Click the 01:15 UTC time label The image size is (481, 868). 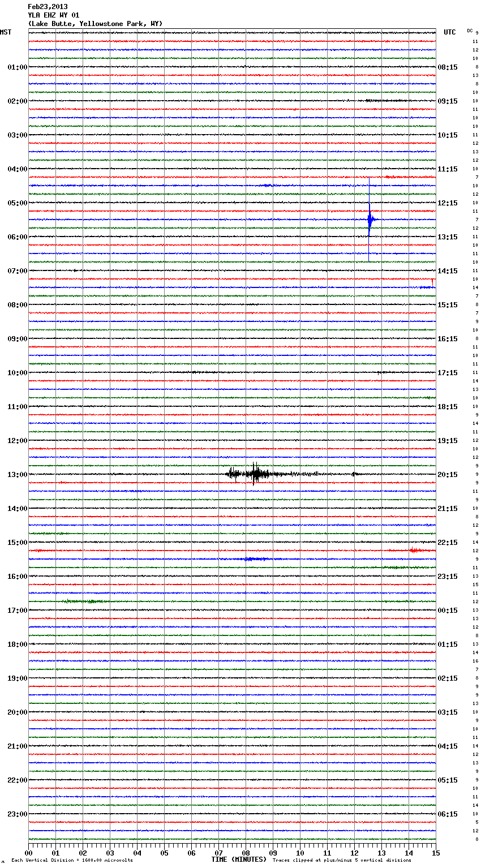[x=448, y=644]
